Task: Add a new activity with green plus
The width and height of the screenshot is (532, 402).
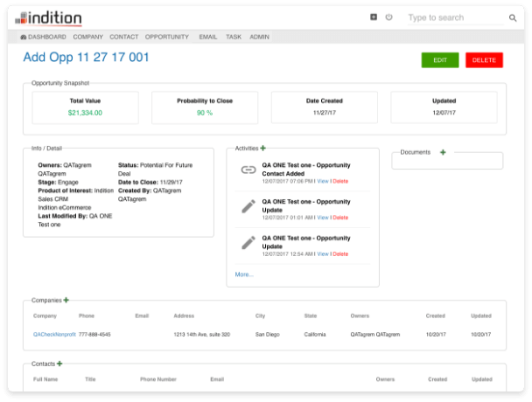Action: pyautogui.click(x=263, y=149)
